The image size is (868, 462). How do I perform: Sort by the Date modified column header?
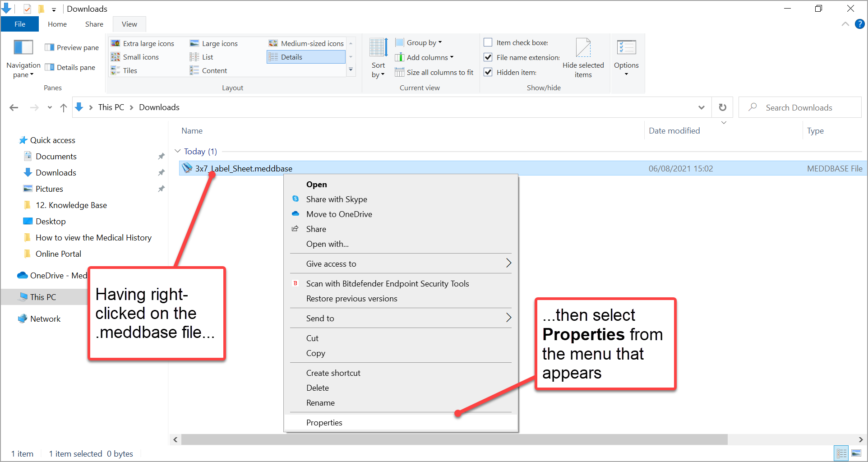coord(674,131)
